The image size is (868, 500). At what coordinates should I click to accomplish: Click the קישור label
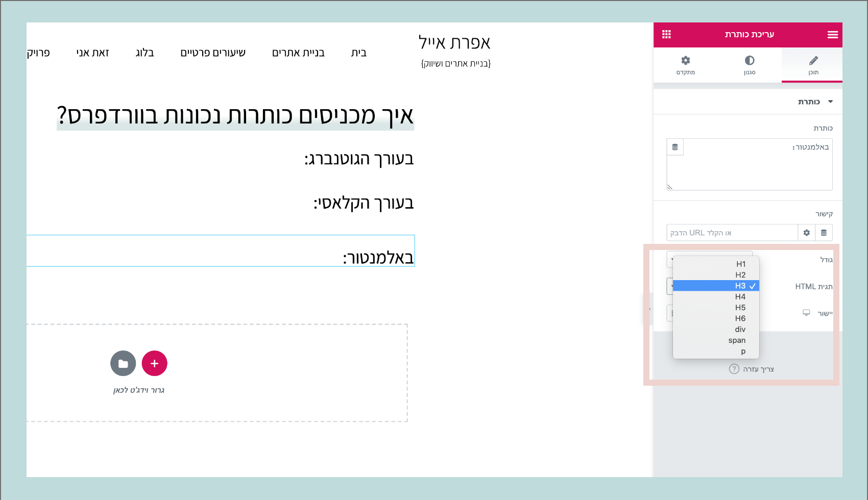click(824, 214)
